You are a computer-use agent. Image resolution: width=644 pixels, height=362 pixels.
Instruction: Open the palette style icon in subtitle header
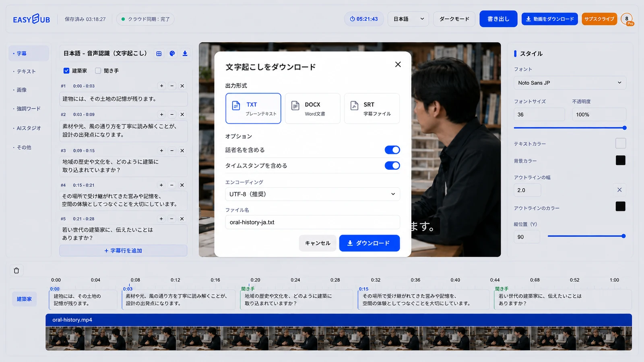pos(172,53)
